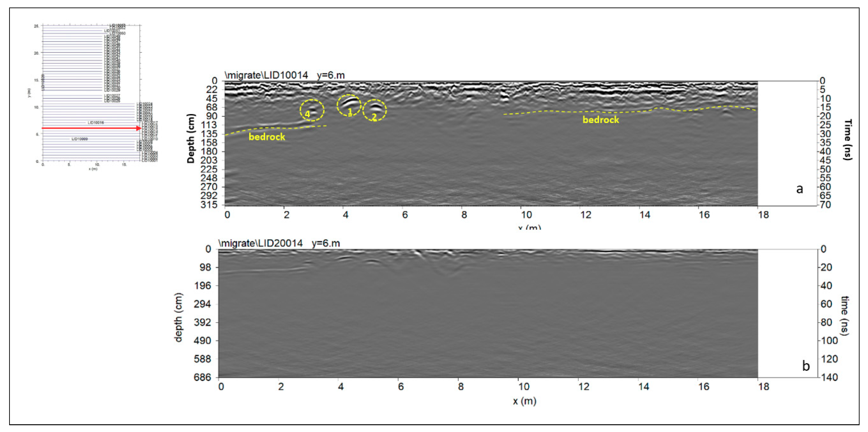Click the LID10009 label on survey map

click(x=80, y=139)
